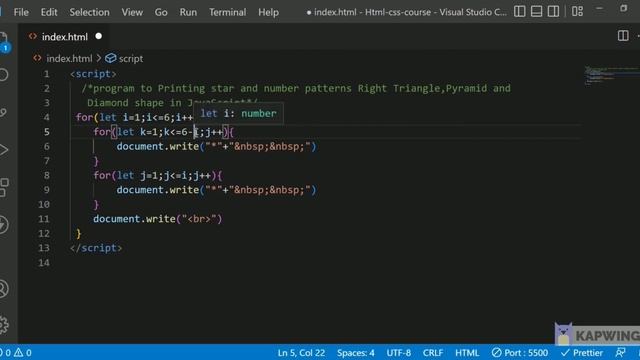Select language mode HTML in status bar
Viewport: 640px width, 360px height.
pyautogui.click(x=467, y=353)
